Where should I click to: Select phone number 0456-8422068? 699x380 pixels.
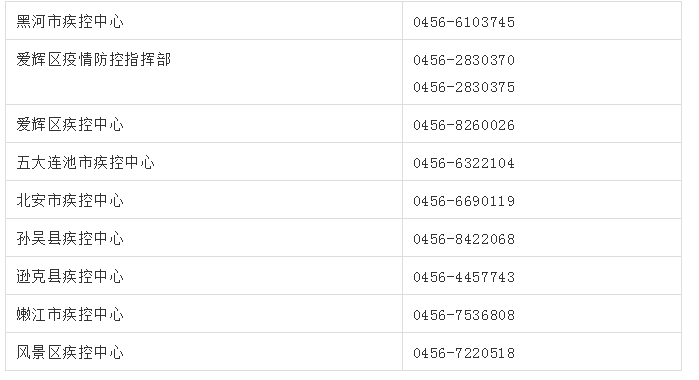pyautogui.click(x=464, y=239)
